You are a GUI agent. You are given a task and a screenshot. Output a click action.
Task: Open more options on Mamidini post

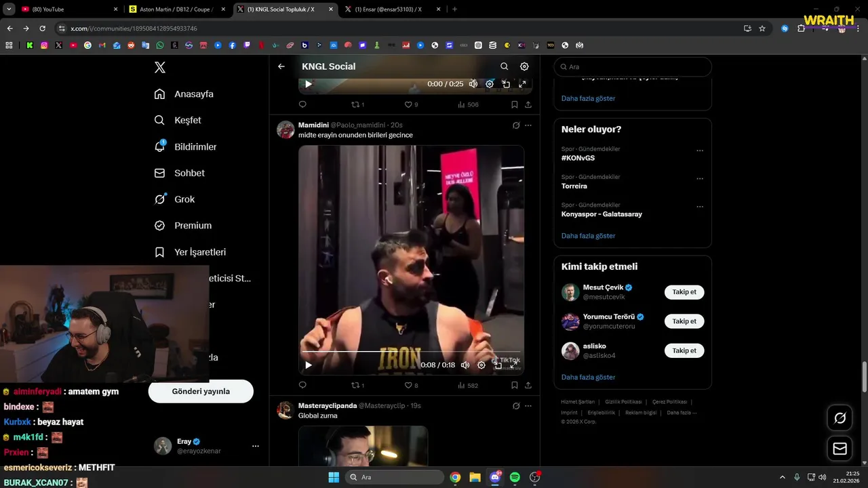pos(528,125)
